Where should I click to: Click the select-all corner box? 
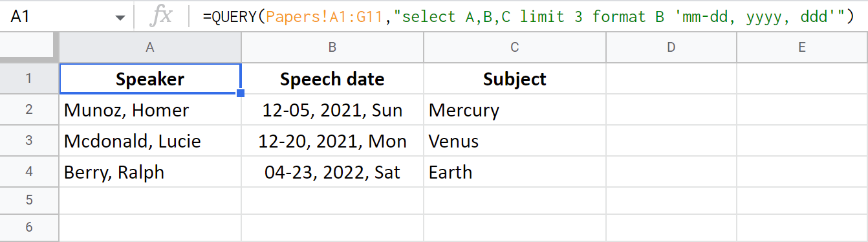click(x=29, y=47)
